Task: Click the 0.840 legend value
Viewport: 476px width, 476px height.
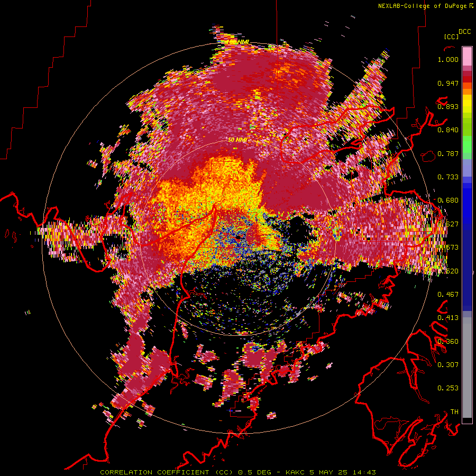Action: 448,130
